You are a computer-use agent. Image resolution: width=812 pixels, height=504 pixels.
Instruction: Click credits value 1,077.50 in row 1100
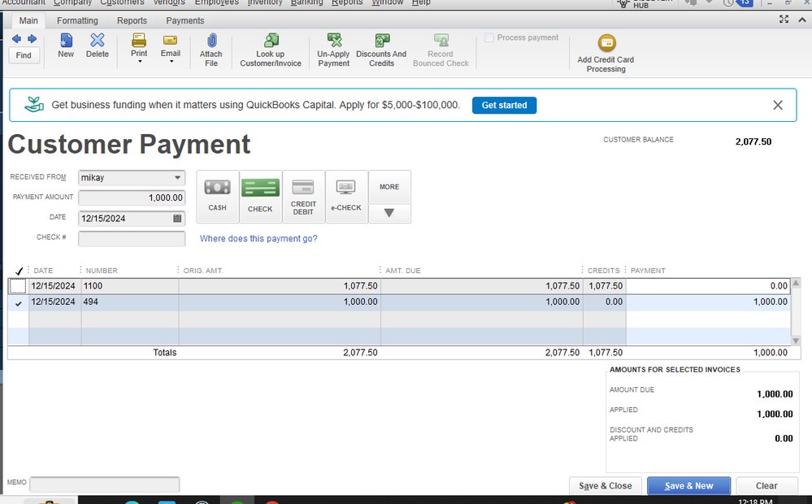click(605, 286)
